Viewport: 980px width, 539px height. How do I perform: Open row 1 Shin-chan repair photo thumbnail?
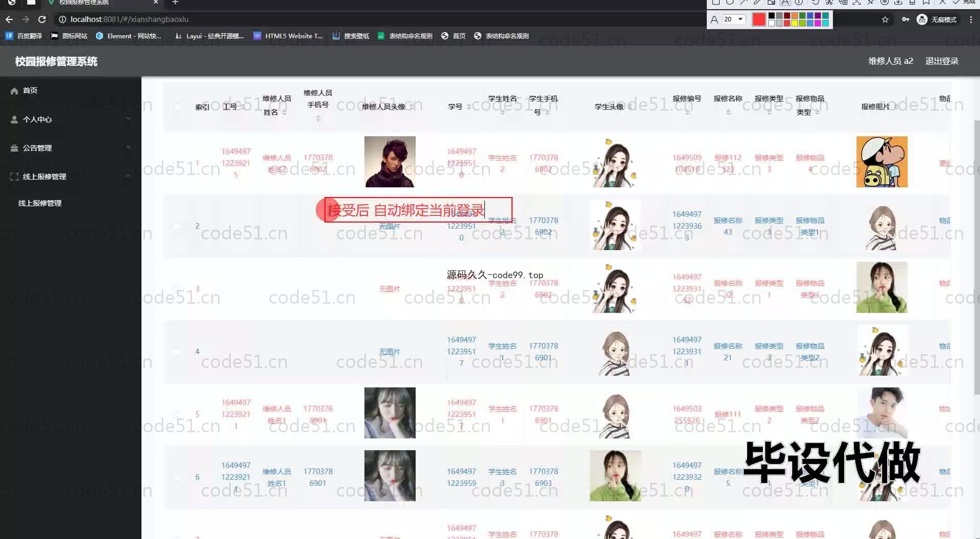[x=881, y=162]
